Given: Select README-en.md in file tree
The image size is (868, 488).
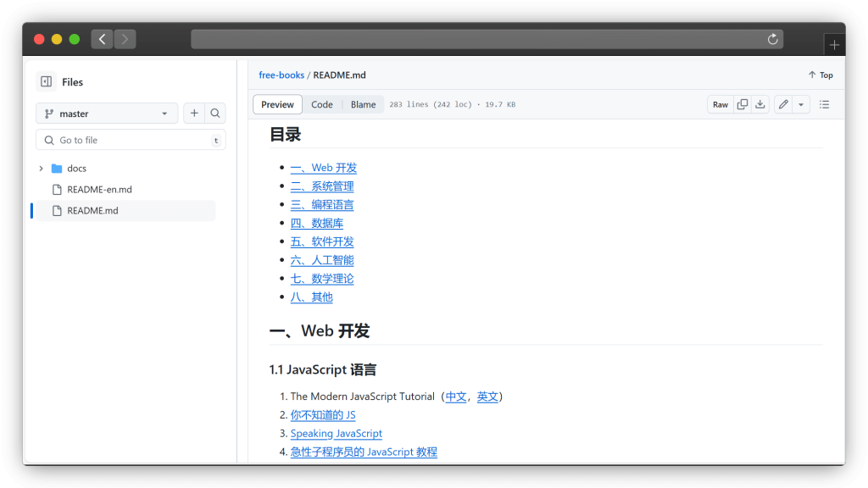Looking at the screenshot, I should point(99,190).
